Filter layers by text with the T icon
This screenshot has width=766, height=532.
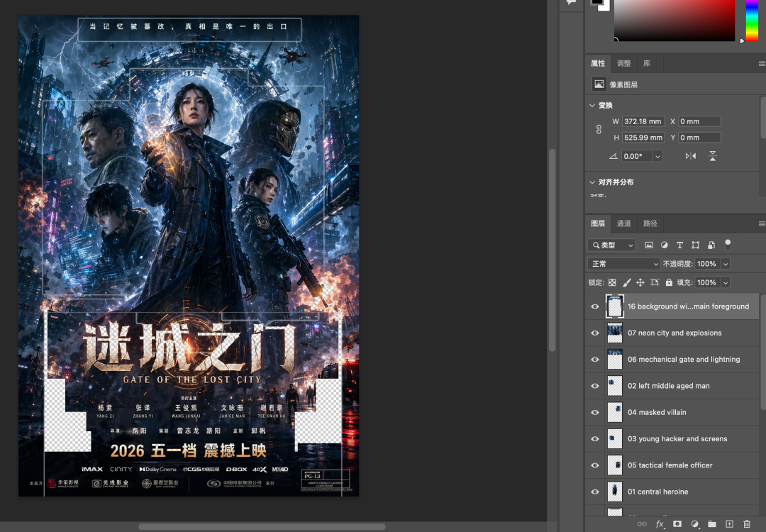679,245
